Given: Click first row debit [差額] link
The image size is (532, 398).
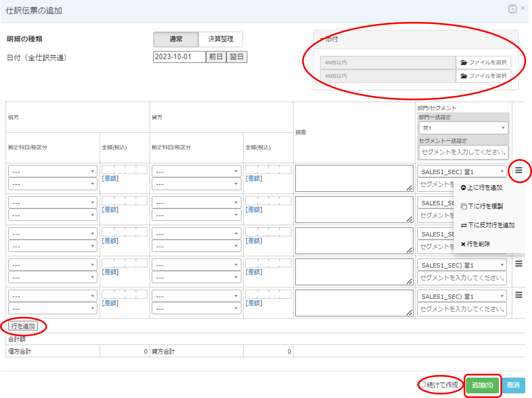Looking at the screenshot, I should [x=110, y=178].
